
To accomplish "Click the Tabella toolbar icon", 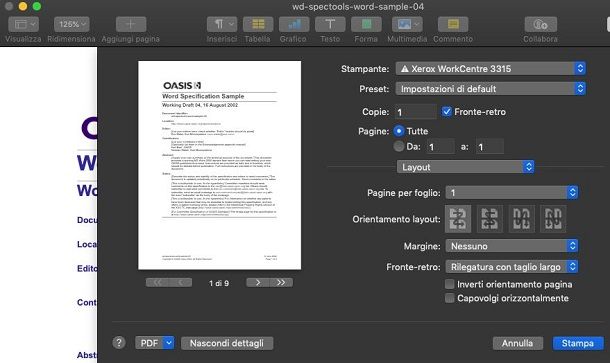I will (x=258, y=24).
